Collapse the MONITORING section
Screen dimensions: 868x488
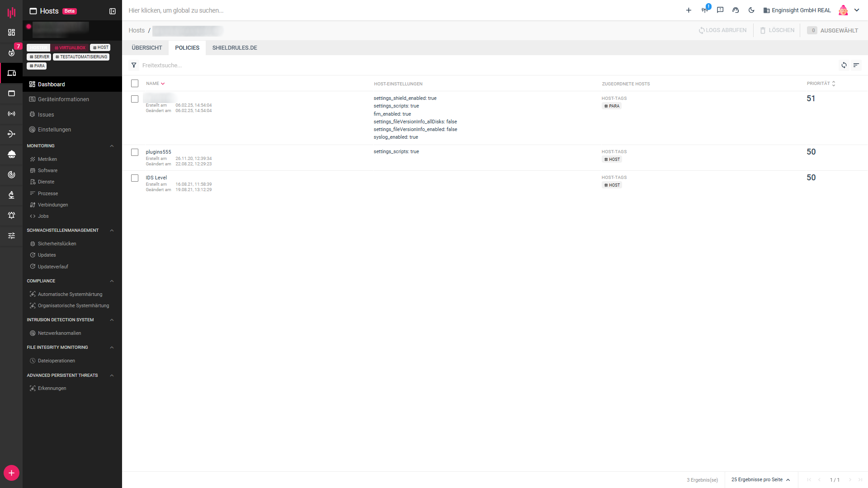click(112, 146)
